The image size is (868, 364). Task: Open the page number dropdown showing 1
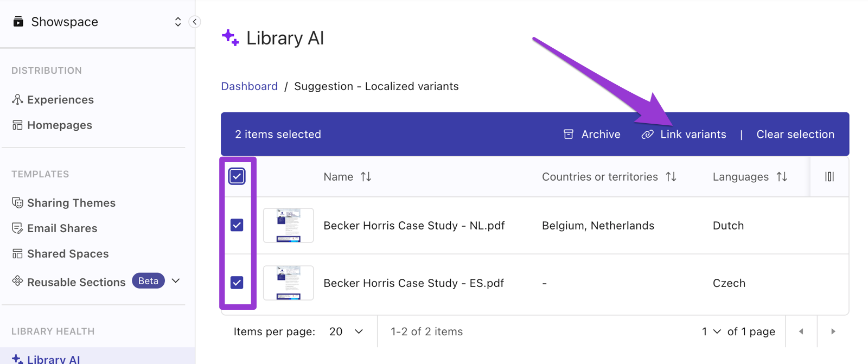pos(711,331)
